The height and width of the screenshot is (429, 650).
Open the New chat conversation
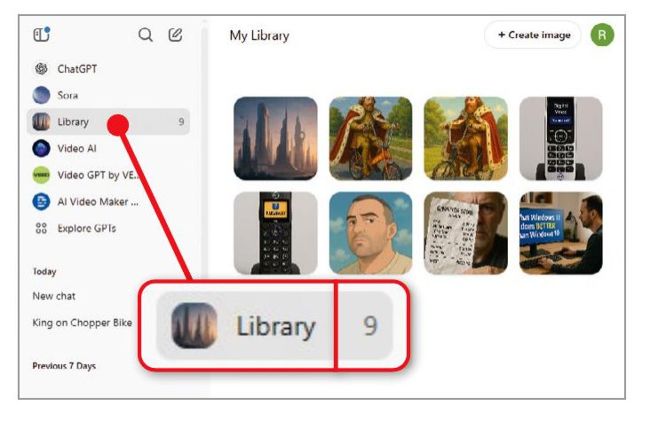(x=54, y=296)
